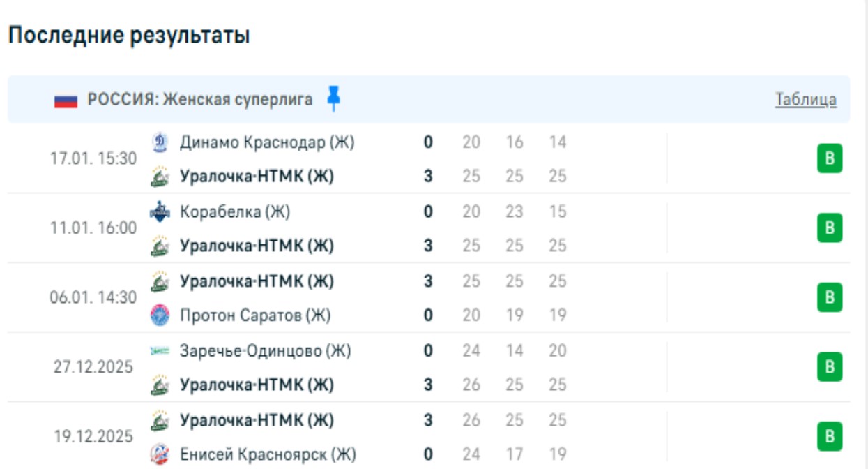Open the Таблица standings link
Viewport: 868px width, 469px height.
[x=805, y=100]
